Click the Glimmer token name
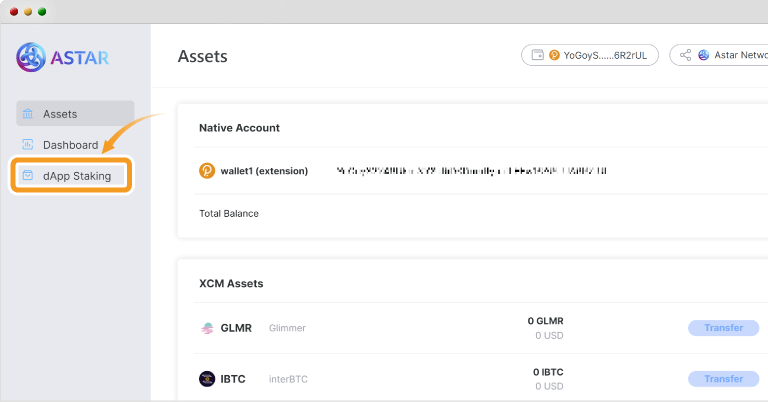Screen dimensions: 768x402 tap(287, 328)
